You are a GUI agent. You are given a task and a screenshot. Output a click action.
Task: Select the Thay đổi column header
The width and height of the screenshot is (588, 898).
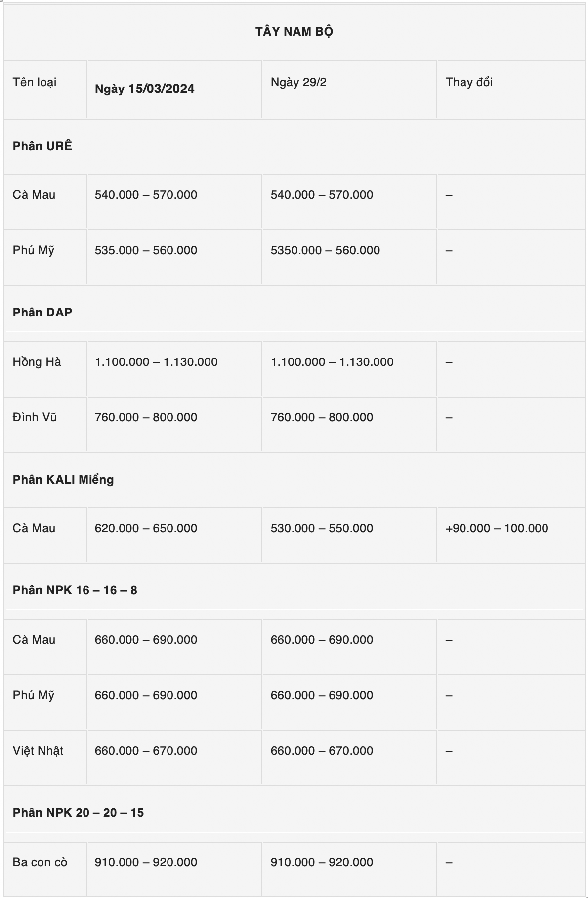pyautogui.click(x=469, y=82)
